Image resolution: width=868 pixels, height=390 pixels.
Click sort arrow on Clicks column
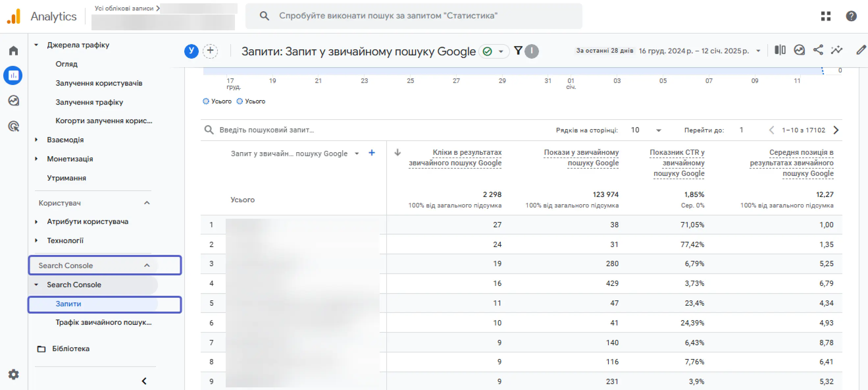(397, 153)
